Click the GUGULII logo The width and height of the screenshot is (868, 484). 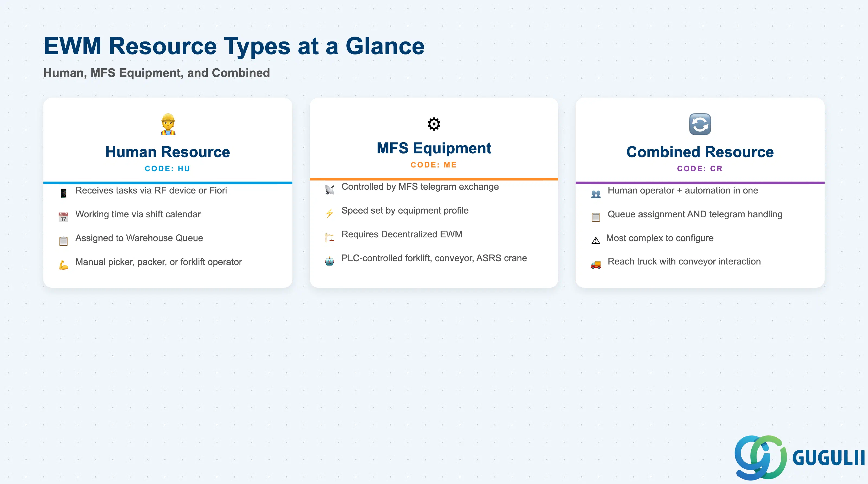[799, 458]
